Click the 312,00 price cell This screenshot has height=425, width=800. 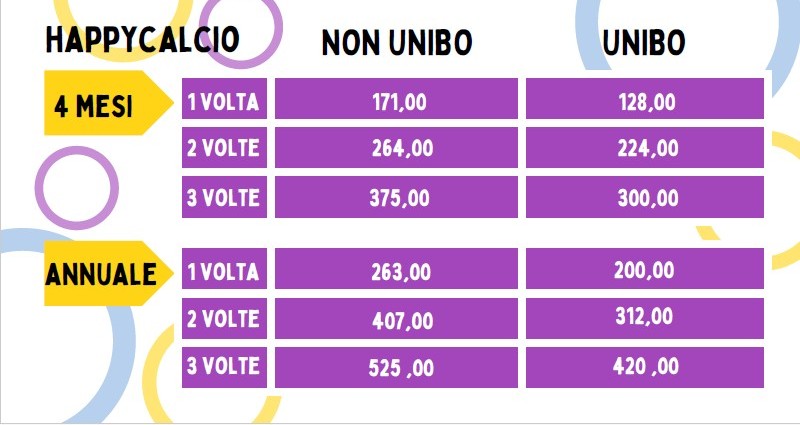point(645,318)
